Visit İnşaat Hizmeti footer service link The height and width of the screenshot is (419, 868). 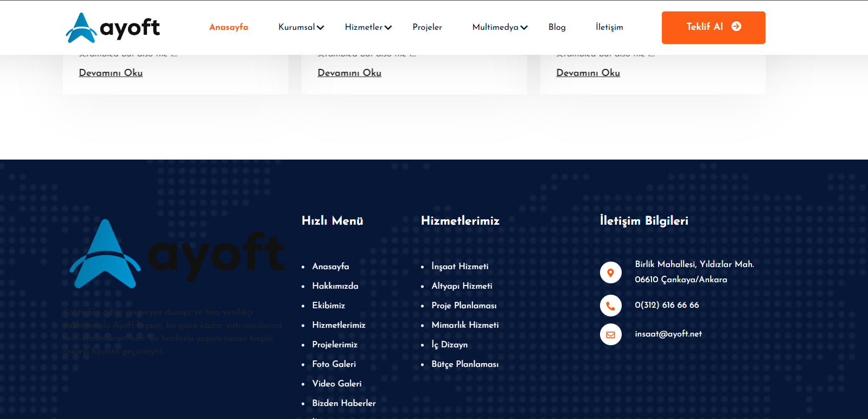tap(459, 266)
